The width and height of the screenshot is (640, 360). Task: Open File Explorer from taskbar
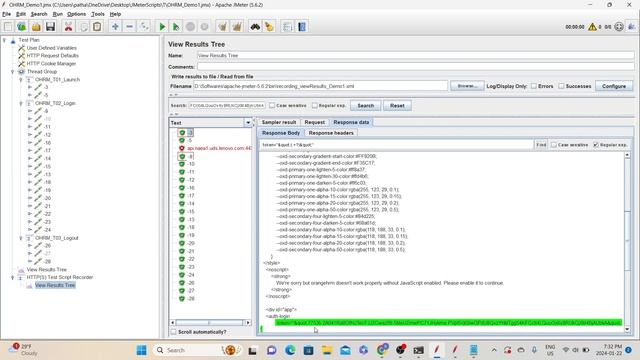(327, 350)
